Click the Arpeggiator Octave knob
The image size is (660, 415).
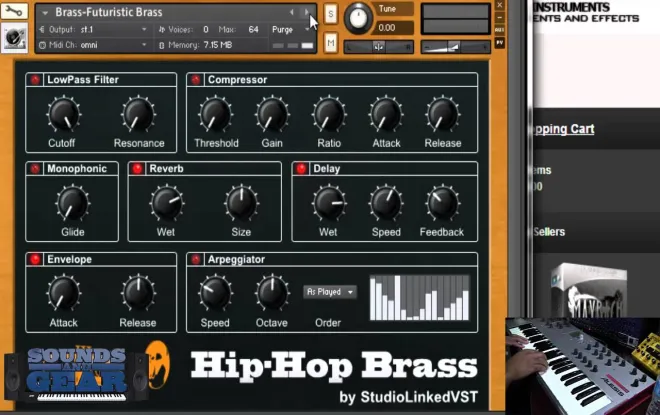[x=272, y=293]
